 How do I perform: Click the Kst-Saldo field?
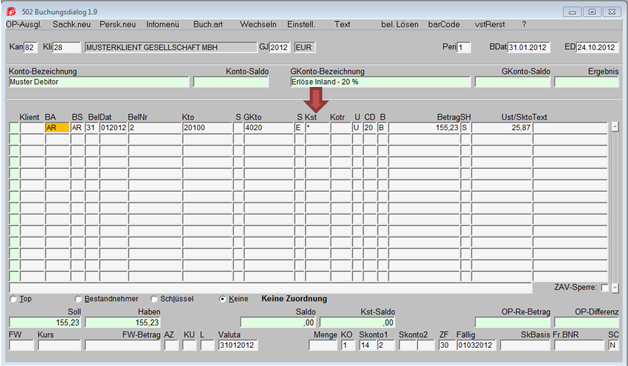click(x=357, y=322)
